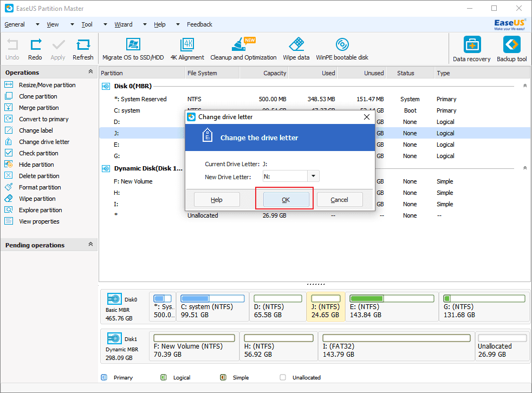Viewport: 532px width, 393px height.
Task: Open the Tool menu
Action: tap(87, 24)
